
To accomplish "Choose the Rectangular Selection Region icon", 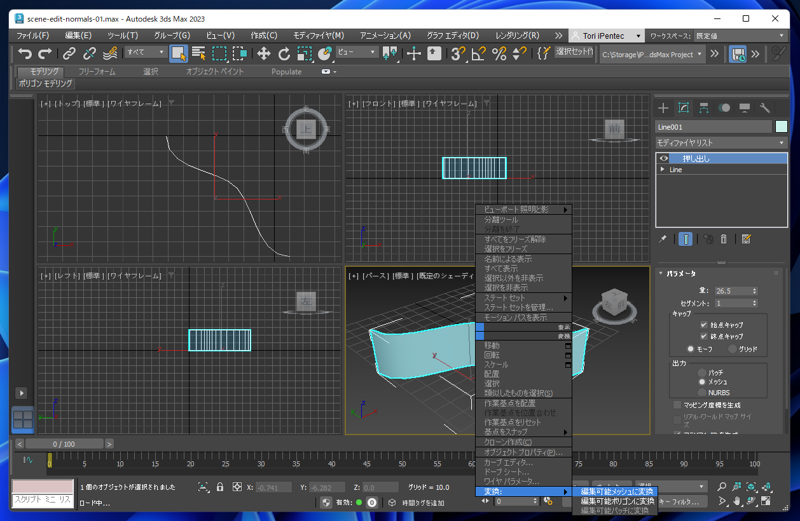I will tap(219, 53).
